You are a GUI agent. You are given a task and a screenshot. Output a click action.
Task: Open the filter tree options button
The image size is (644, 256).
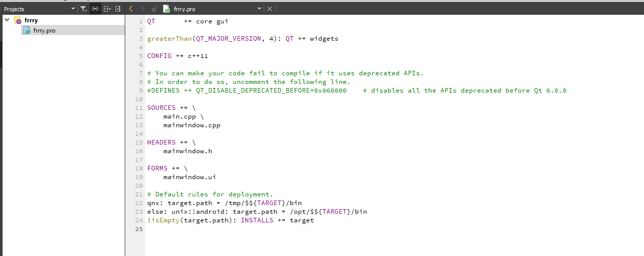coord(84,9)
